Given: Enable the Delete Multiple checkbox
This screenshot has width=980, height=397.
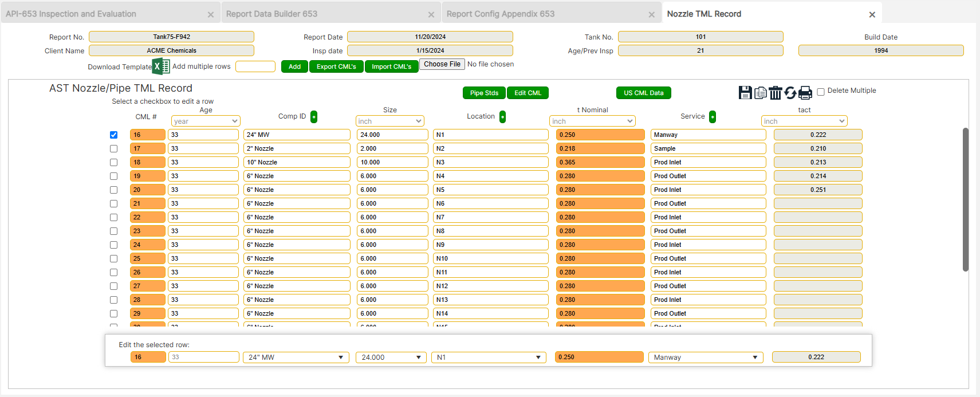Looking at the screenshot, I should point(821,92).
